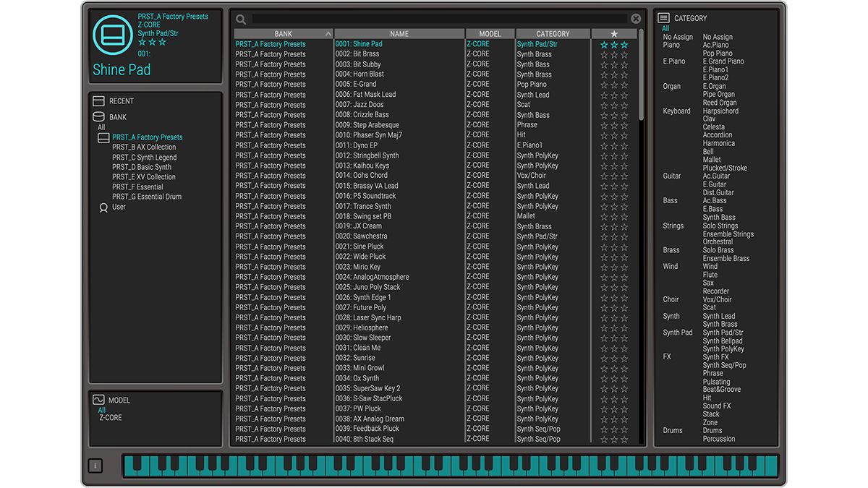The height and width of the screenshot is (488, 868).
Task: Select preset 0020: Sawchestra
Action: (x=361, y=236)
